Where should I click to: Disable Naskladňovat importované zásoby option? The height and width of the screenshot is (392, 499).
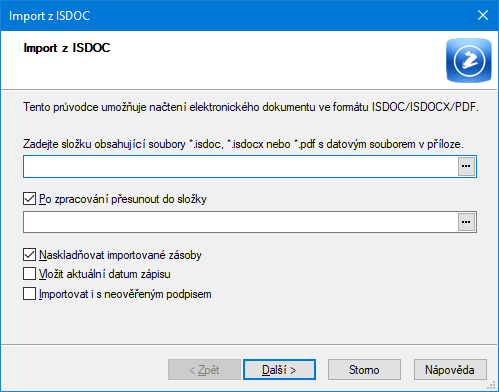tap(29, 255)
